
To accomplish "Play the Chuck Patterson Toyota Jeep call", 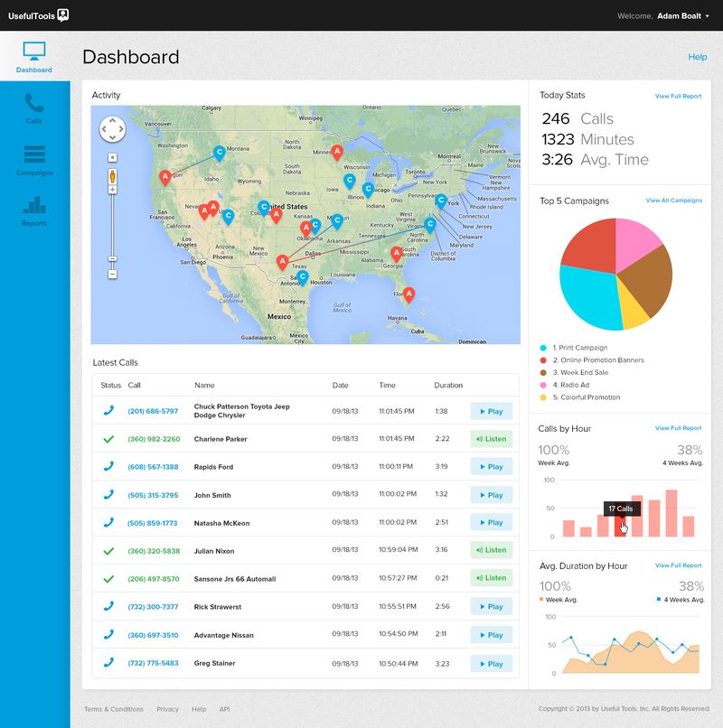I will 491,411.
